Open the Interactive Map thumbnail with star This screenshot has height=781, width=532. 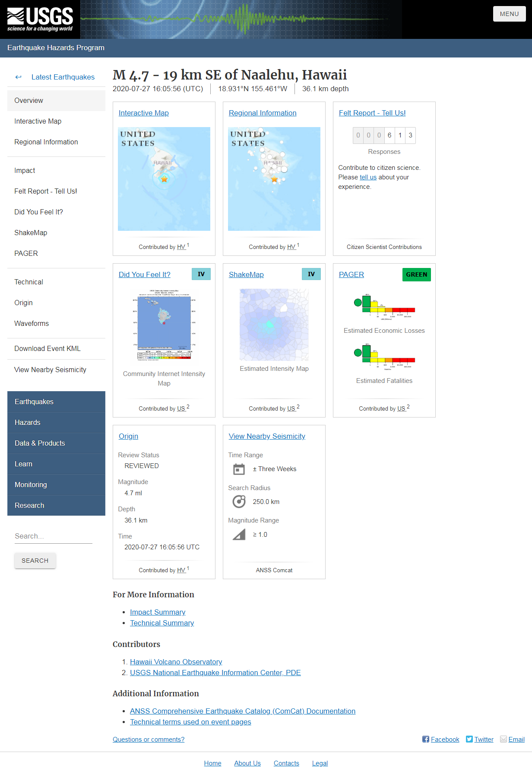click(x=164, y=179)
